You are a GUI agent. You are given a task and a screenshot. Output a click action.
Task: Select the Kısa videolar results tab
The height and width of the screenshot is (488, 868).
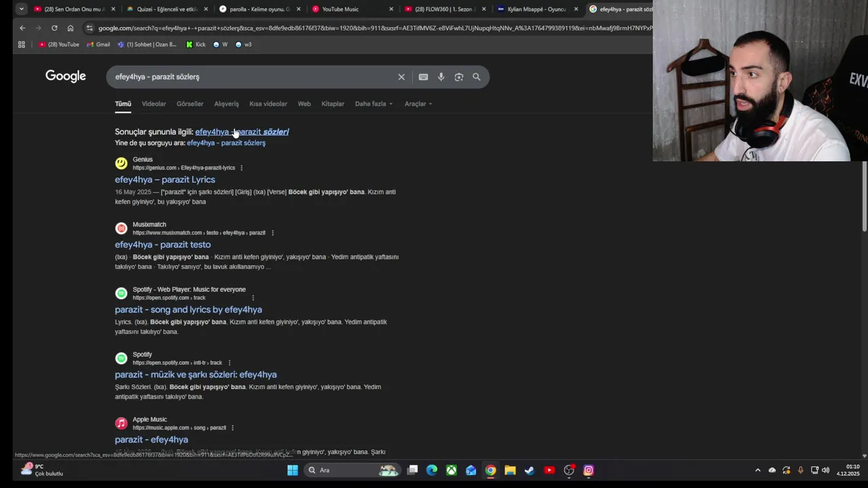click(268, 104)
